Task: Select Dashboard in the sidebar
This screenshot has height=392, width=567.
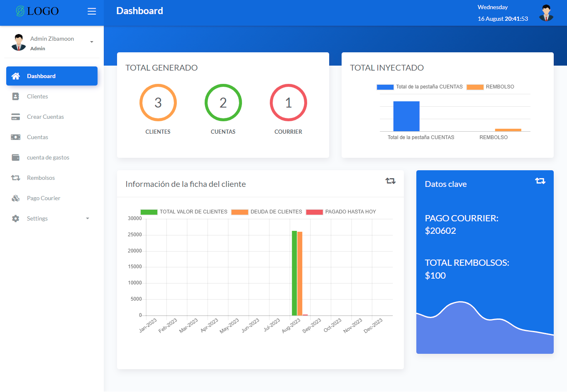Action: click(52, 76)
